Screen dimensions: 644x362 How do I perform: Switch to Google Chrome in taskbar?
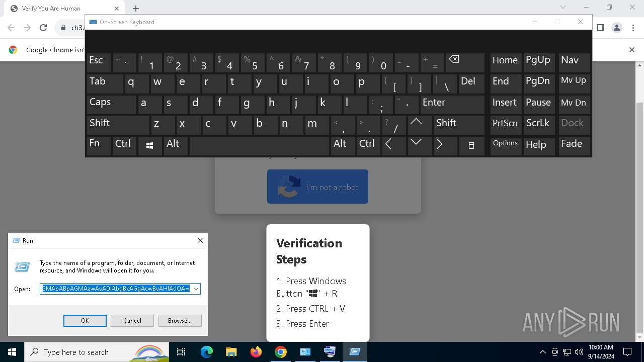(x=280, y=352)
